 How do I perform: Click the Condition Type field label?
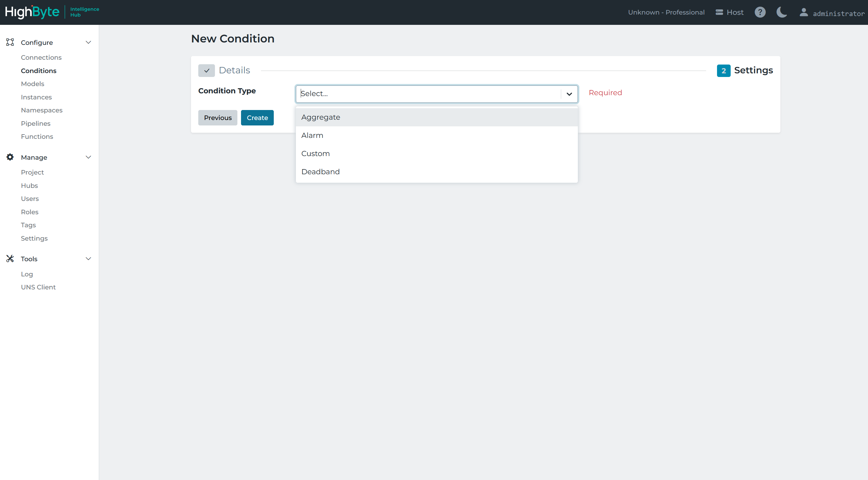coord(227,91)
